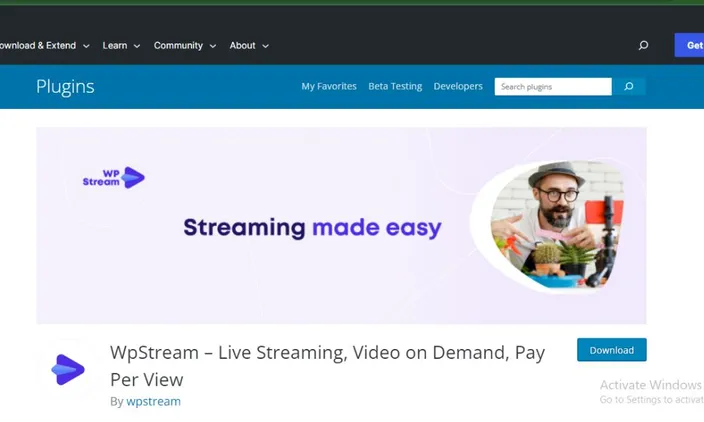Click the WP Stream logo in banner
Image resolution: width=704 pixels, height=422 pixels.
[x=114, y=178]
